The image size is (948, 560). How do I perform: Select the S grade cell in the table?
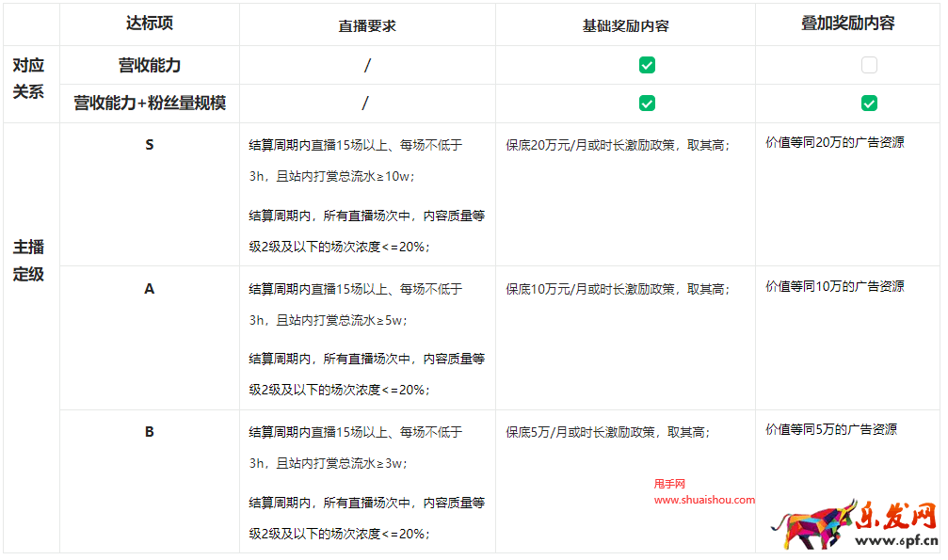pyautogui.click(x=149, y=144)
